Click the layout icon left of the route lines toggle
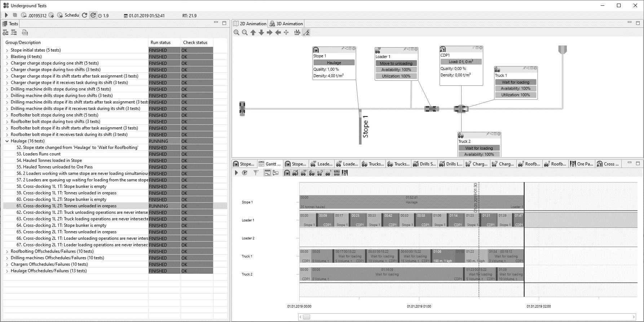644x322 pixels. 297,32
